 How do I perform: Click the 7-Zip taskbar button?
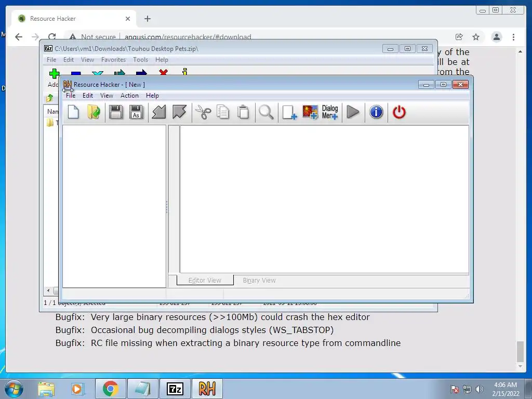[x=175, y=389]
